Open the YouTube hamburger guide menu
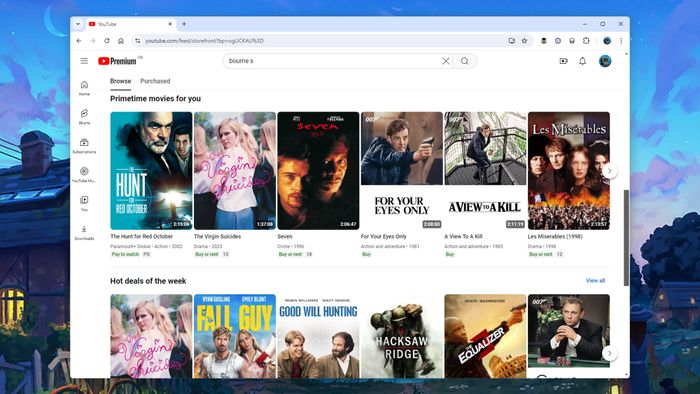 click(x=84, y=61)
